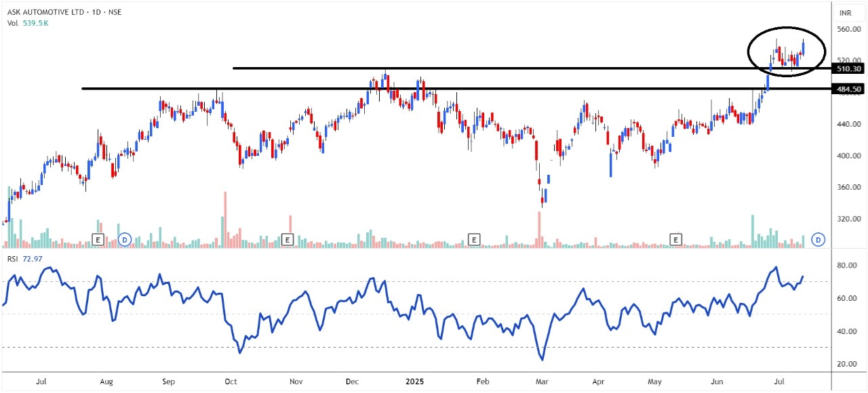The width and height of the screenshot is (868, 393).
Task: Click the earnings E marker in late July 2024
Action: click(x=98, y=239)
